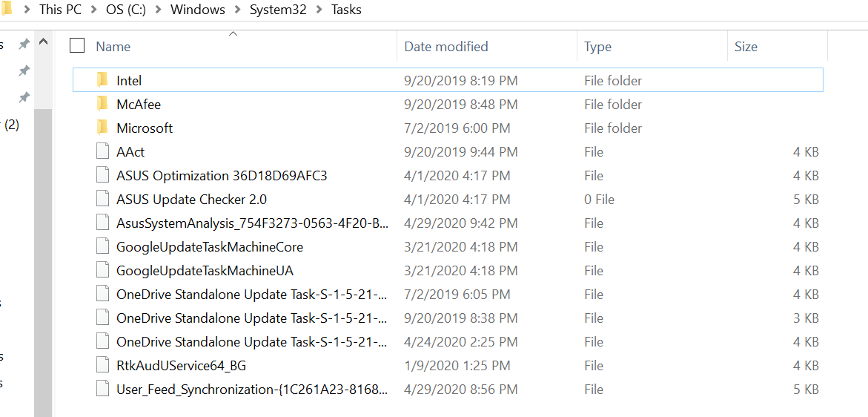Go to This PC in address bar
Image resolution: width=868 pixels, height=417 pixels.
pyautogui.click(x=60, y=10)
